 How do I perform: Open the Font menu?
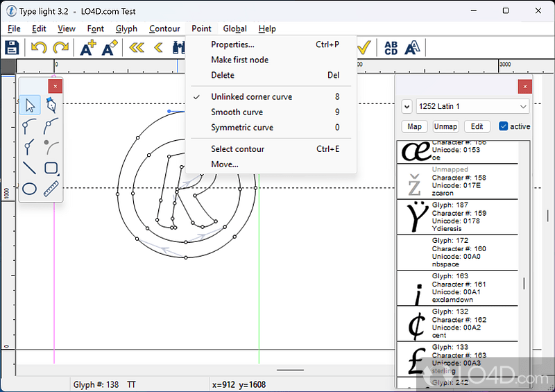pos(96,28)
